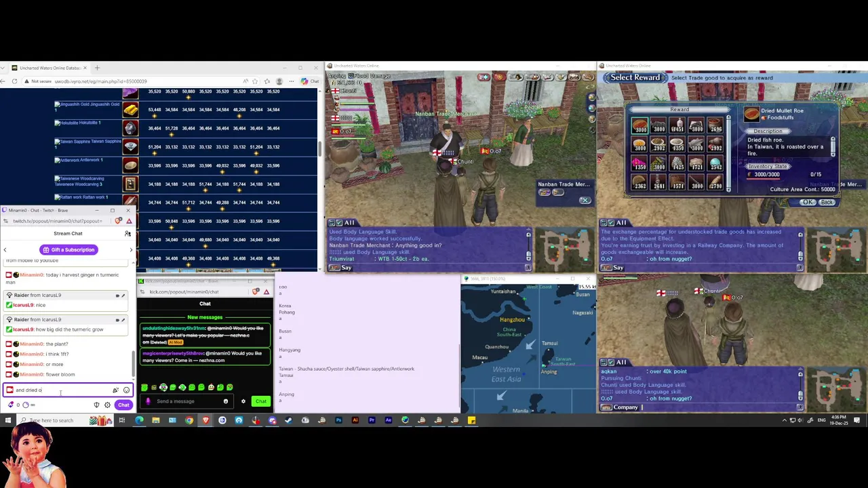868x488 pixels.
Task: Click the Antlerwork item icon
Action: point(130,165)
